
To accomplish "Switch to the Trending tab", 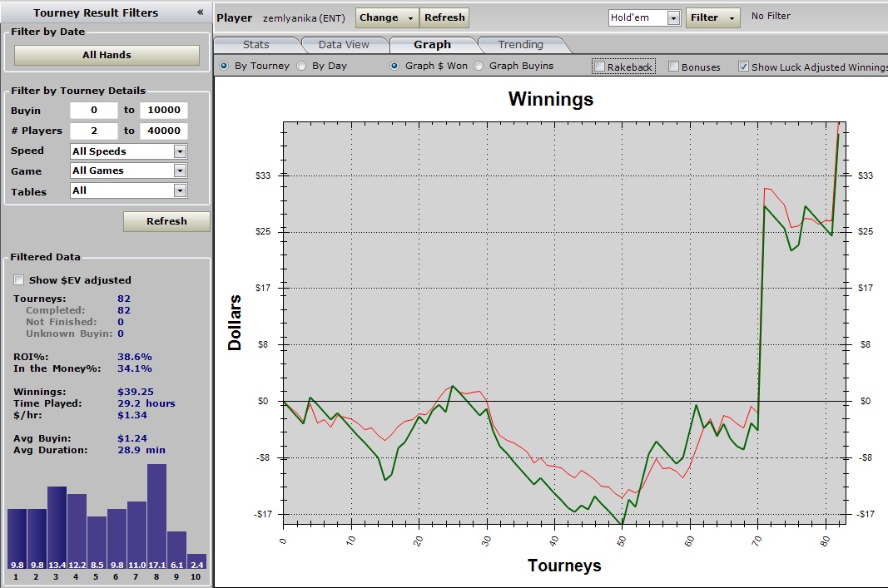I will point(520,45).
